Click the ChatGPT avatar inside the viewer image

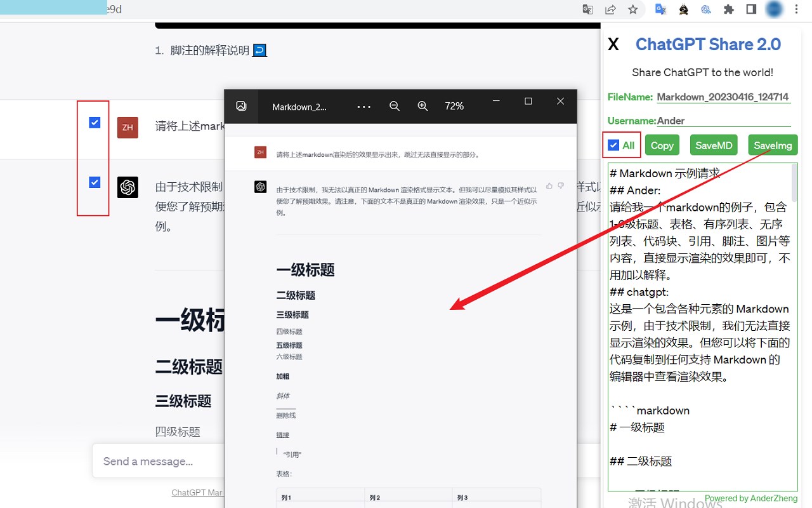pyautogui.click(x=260, y=187)
